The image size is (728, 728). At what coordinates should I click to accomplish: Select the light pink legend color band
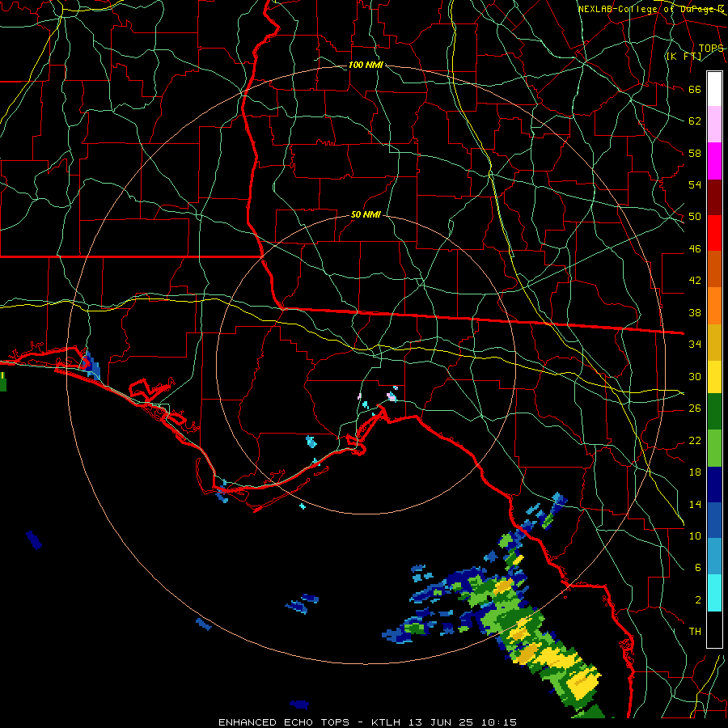tap(714, 125)
